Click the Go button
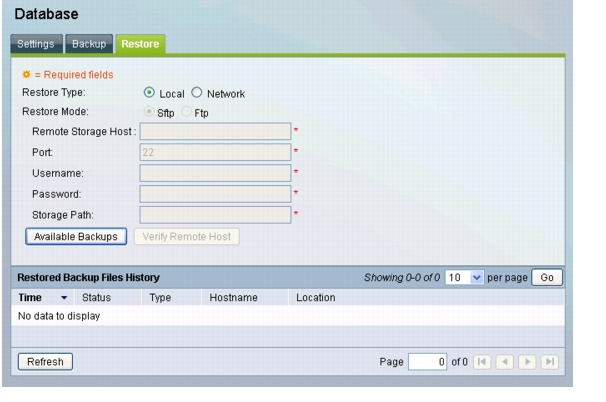Viewport: 606px width, 402px height. 547,278
